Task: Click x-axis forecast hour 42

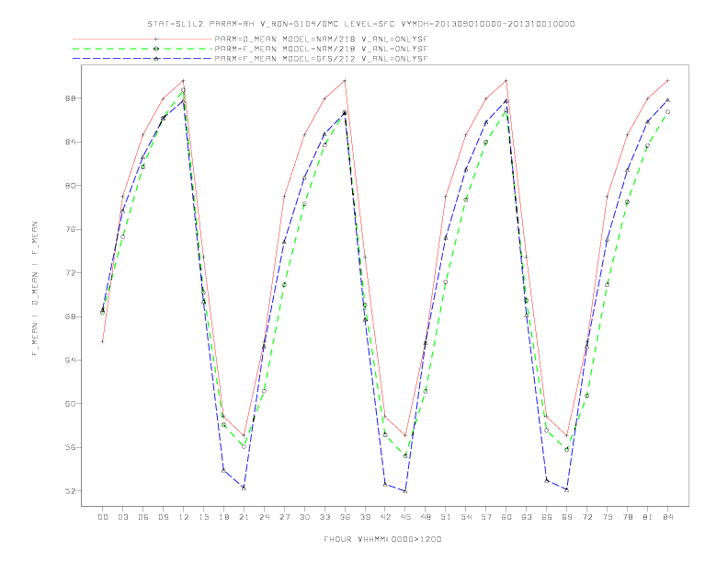Action: [385, 517]
